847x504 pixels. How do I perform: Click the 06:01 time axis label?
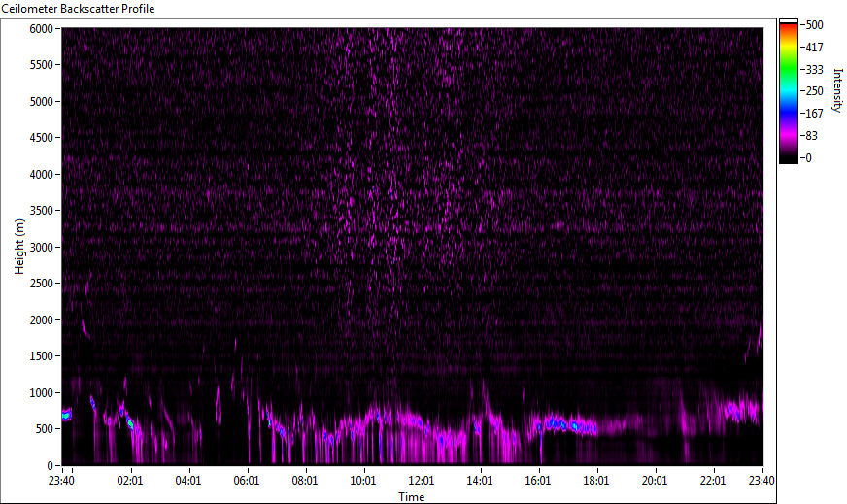pos(247,481)
